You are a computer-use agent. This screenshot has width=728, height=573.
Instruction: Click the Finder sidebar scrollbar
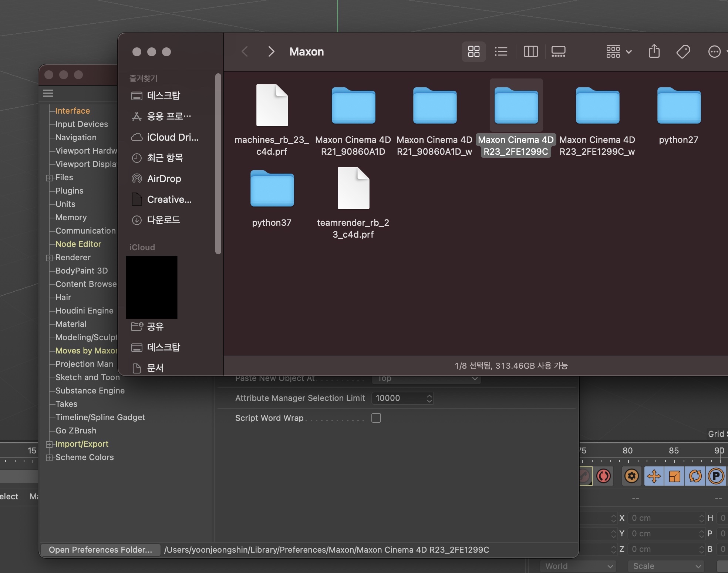pos(218,164)
